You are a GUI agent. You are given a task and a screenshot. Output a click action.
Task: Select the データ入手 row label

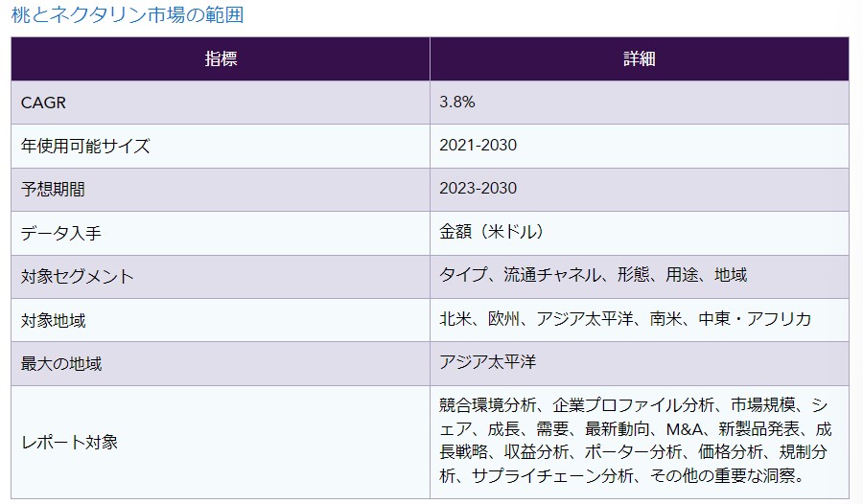[63, 232]
